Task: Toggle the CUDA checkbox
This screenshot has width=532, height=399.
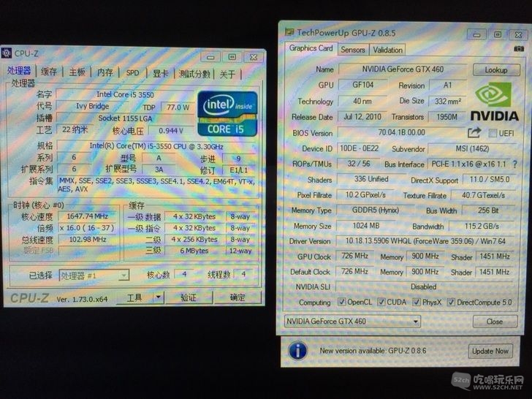Action: [x=381, y=302]
